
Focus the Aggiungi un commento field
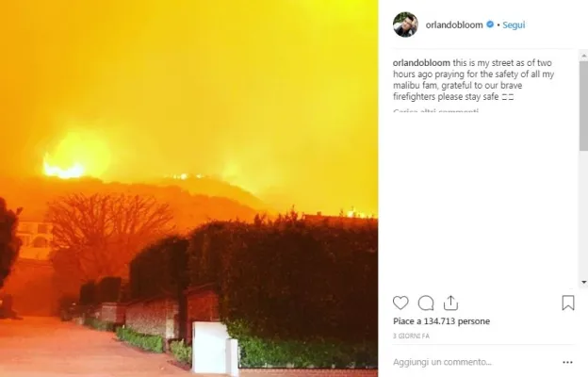tap(474, 362)
